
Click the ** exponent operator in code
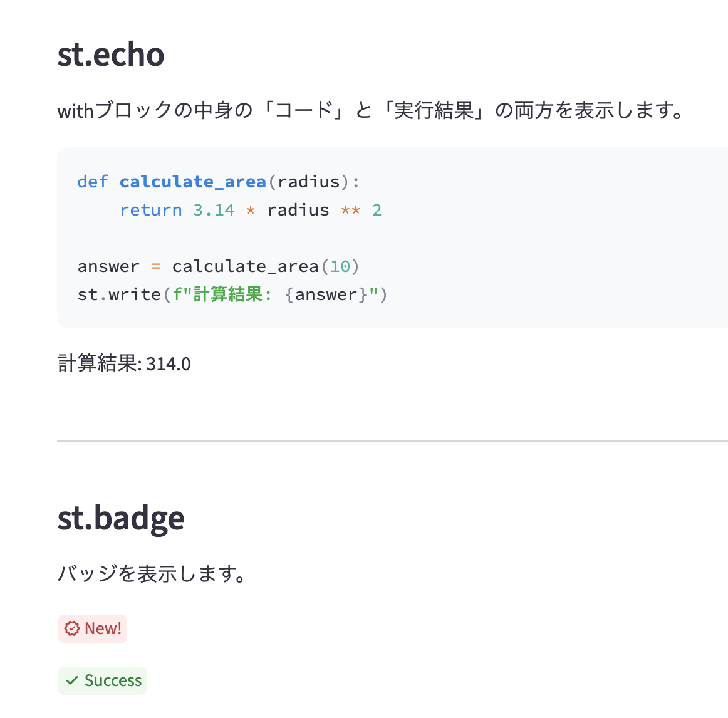tap(350, 210)
